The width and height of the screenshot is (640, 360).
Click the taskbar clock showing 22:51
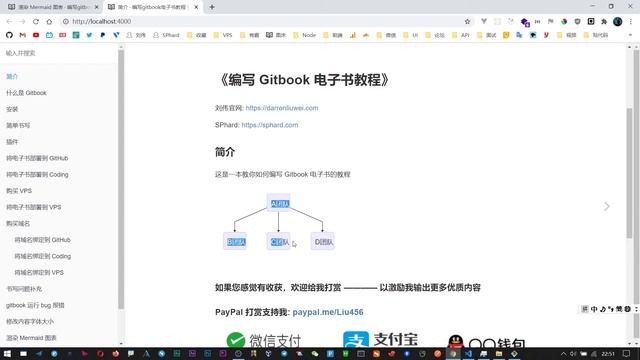point(608,353)
